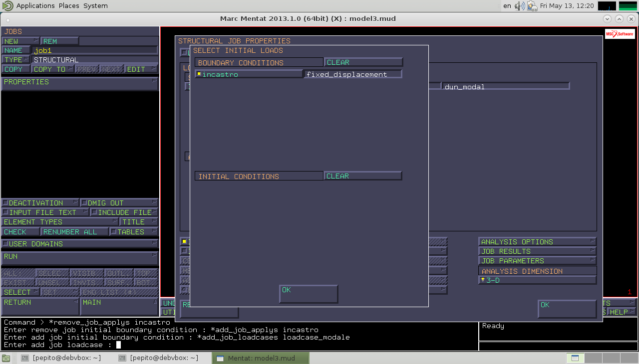Clear the boundary conditions list
Screen dimensions: 639x364
[x=363, y=62]
